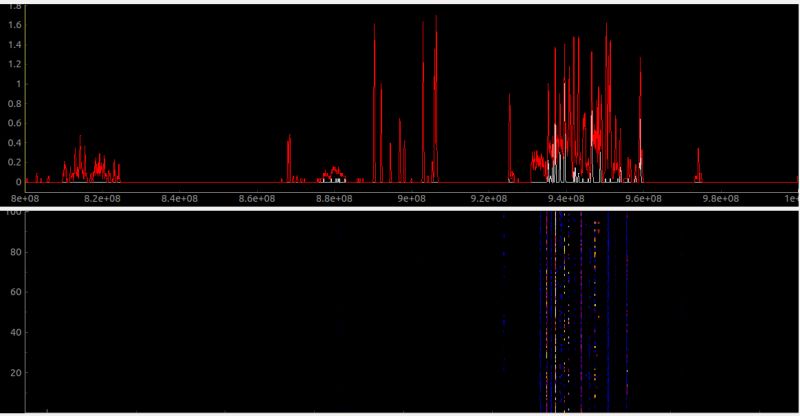Select the 0.2 amplitude axis label

(x=15, y=162)
